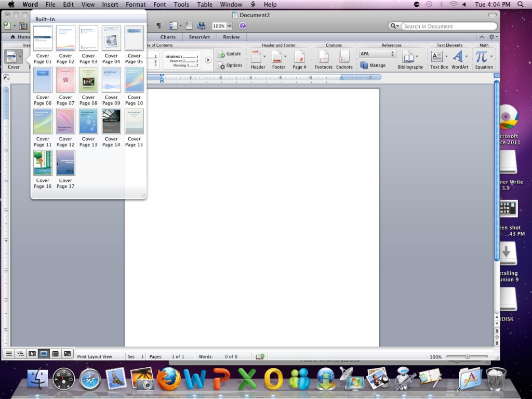Launch Firefox from the Dock
This screenshot has width=532, height=399.
(x=169, y=379)
